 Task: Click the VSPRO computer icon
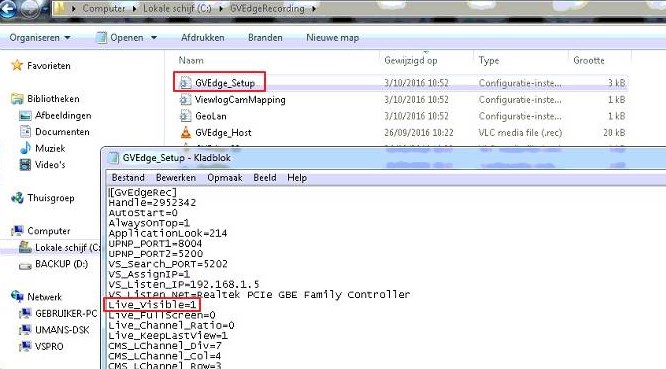click(x=25, y=346)
